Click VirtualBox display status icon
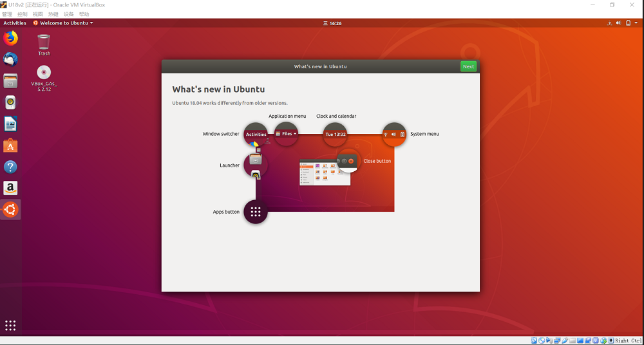 click(580, 340)
